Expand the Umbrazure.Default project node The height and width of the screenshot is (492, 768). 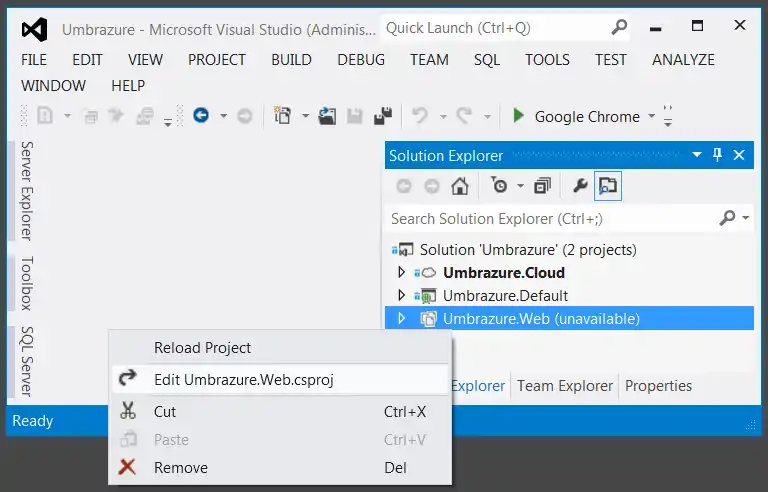401,295
